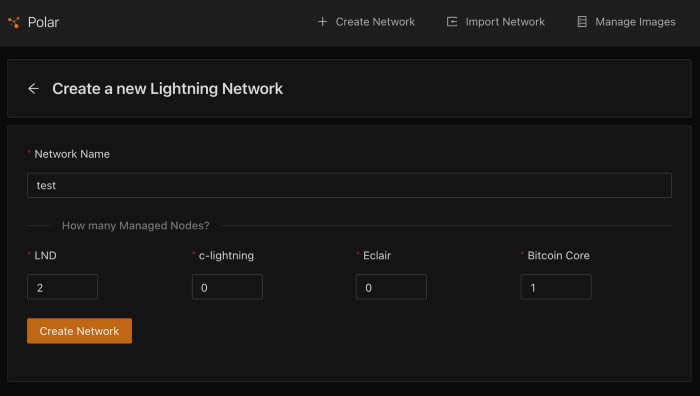
Task: Click the Polar logo icon
Action: click(14, 22)
